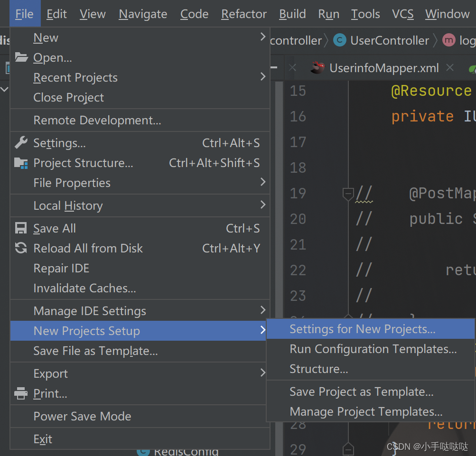Select Remote Development... menu item
476x456 pixels.
coord(140,120)
